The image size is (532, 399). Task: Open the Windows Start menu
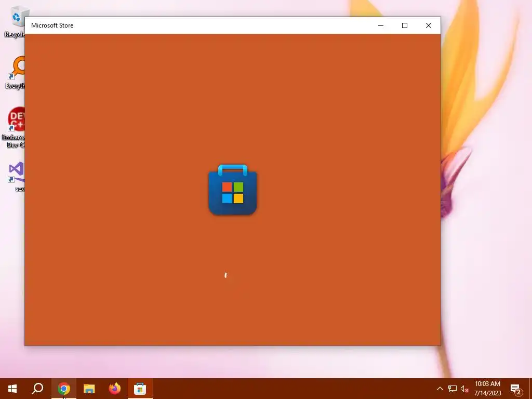point(12,389)
